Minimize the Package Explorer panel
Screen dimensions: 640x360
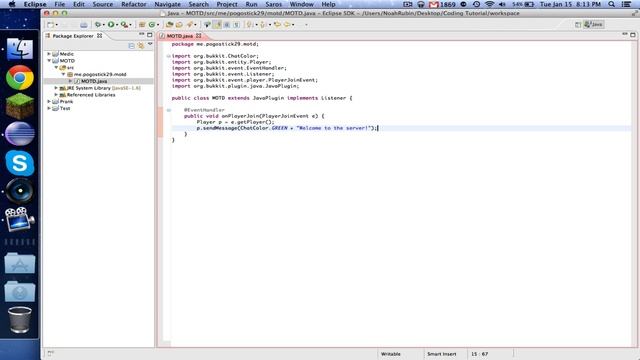[x=142, y=35]
